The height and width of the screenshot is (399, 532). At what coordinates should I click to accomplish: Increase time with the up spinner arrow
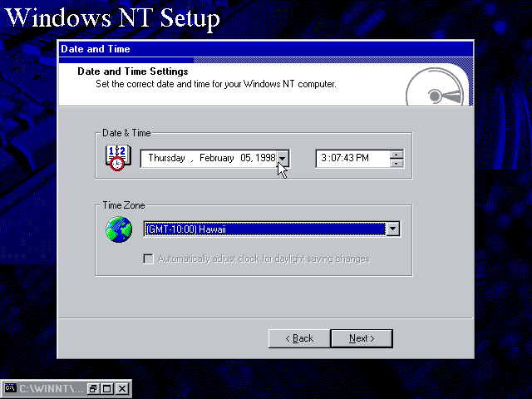[x=396, y=155]
